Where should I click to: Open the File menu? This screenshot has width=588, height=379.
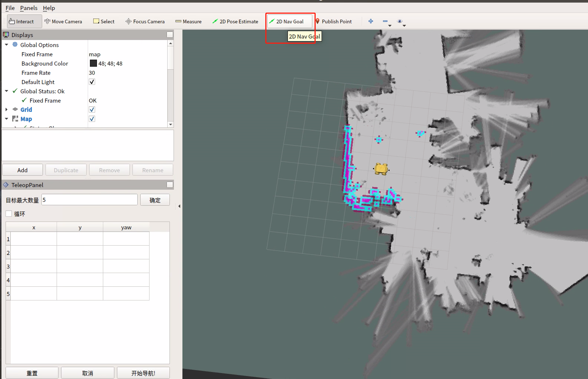click(x=10, y=8)
